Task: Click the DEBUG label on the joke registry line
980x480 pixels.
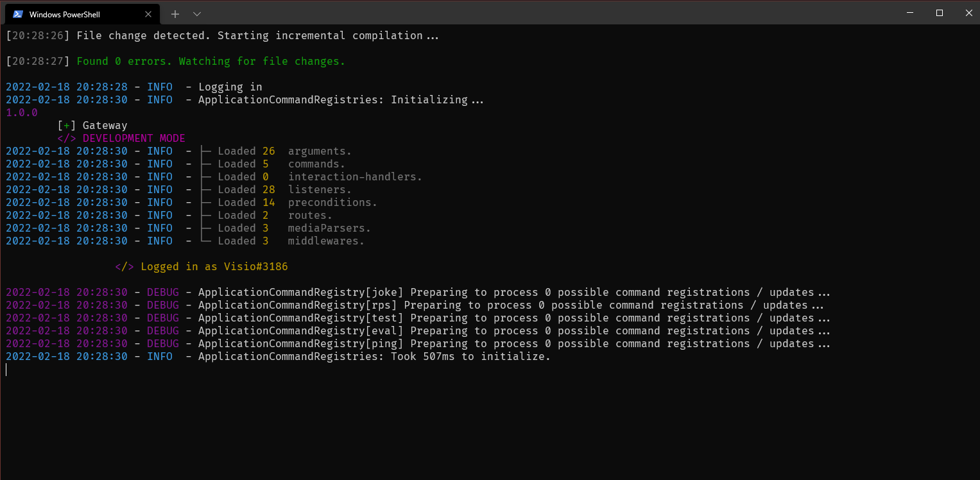Action: (162, 292)
